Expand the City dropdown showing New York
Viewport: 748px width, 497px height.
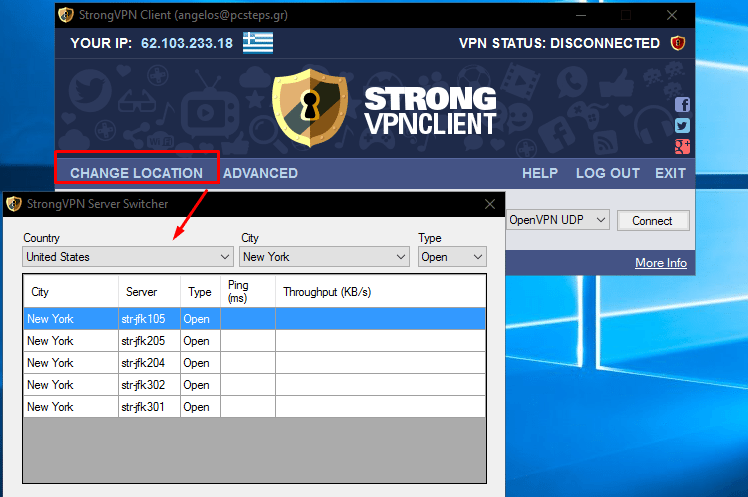(x=324, y=257)
